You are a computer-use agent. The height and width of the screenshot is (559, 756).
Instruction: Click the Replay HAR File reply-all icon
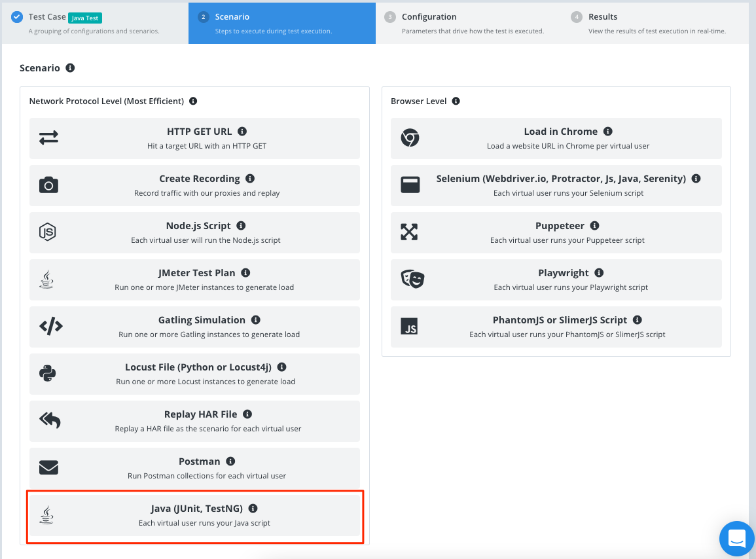point(50,420)
